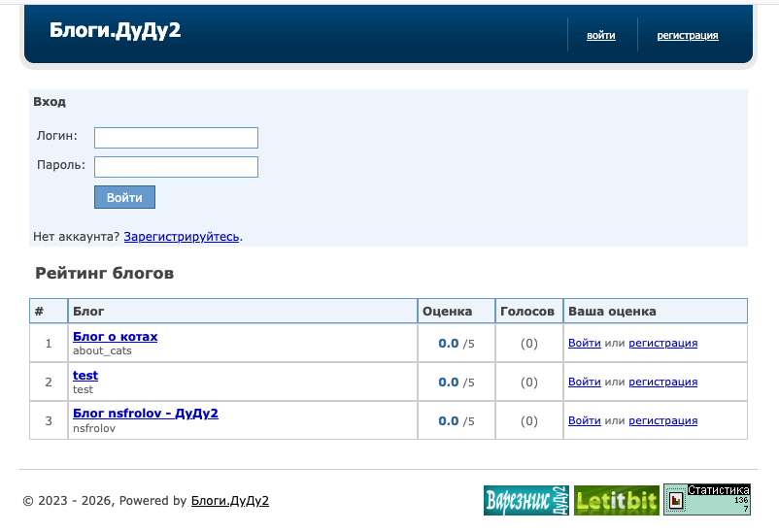Open войти link in the header
Screen dimensions: 779x532
[x=601, y=35]
